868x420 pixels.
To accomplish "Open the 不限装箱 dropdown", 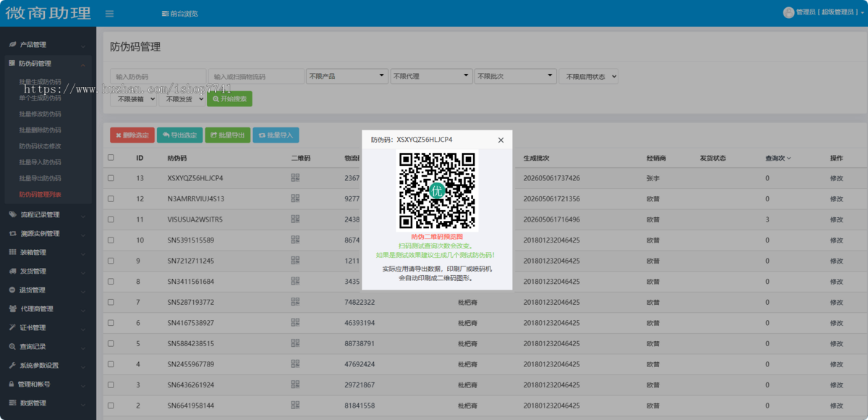I will 133,99.
